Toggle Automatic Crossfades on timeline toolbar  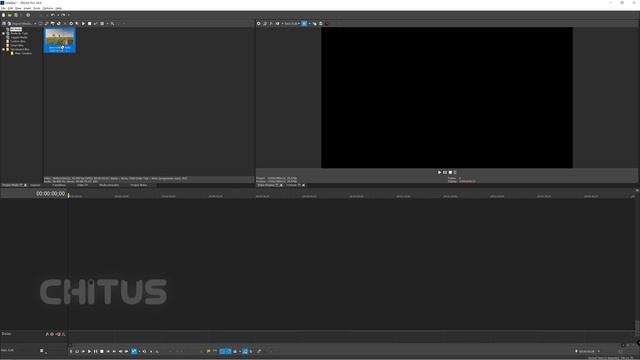click(229, 351)
